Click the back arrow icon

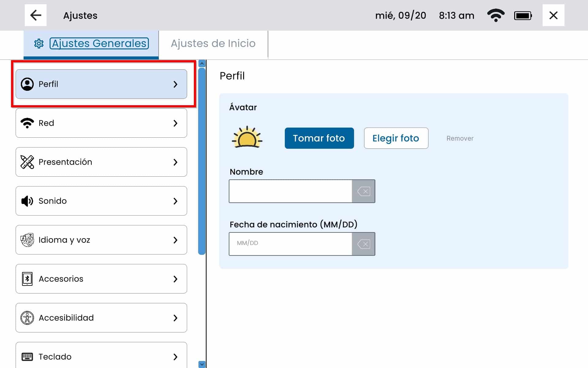click(36, 15)
